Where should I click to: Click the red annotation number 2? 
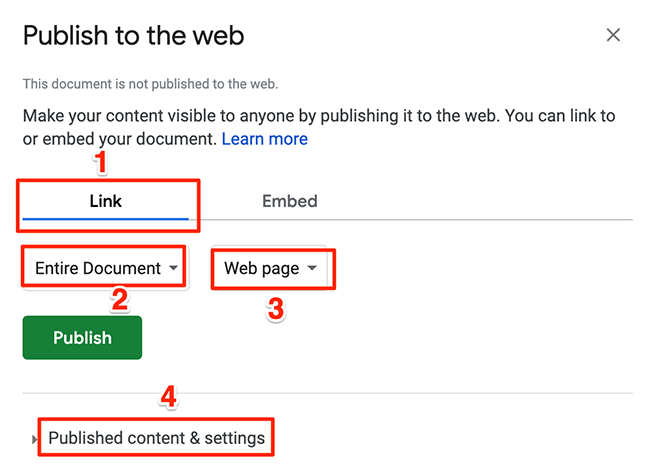[119, 299]
